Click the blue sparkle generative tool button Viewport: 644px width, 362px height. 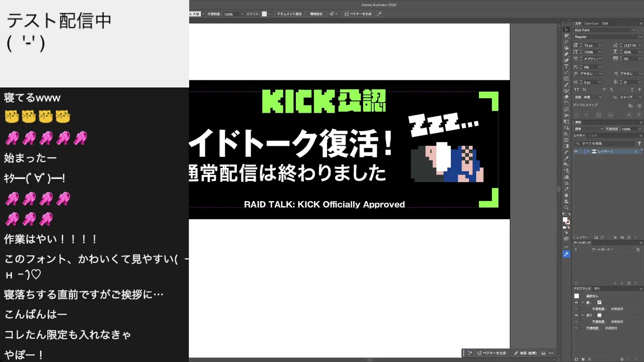(566, 254)
